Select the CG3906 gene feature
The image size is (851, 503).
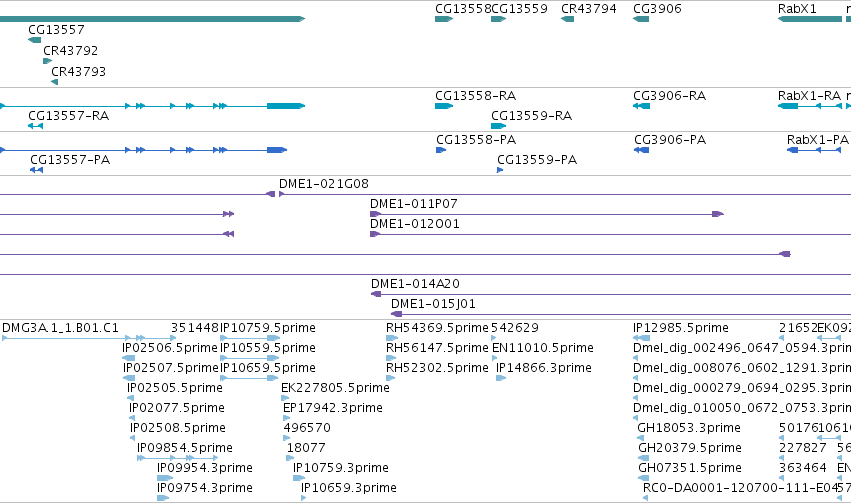(641, 19)
